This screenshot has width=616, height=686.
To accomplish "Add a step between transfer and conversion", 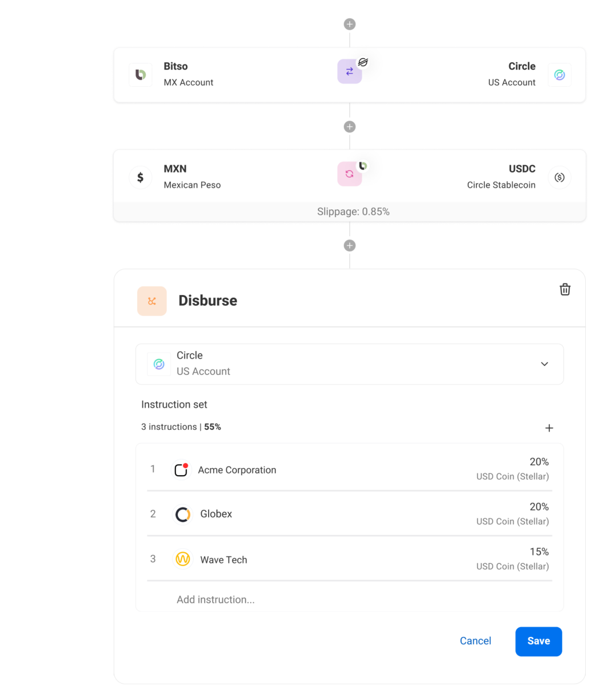I will pos(350,126).
